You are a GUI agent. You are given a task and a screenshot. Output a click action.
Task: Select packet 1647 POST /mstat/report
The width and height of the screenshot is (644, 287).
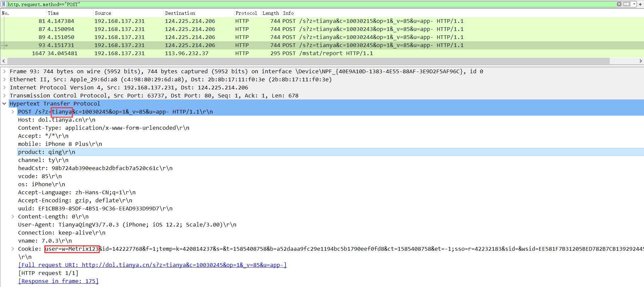point(322,53)
